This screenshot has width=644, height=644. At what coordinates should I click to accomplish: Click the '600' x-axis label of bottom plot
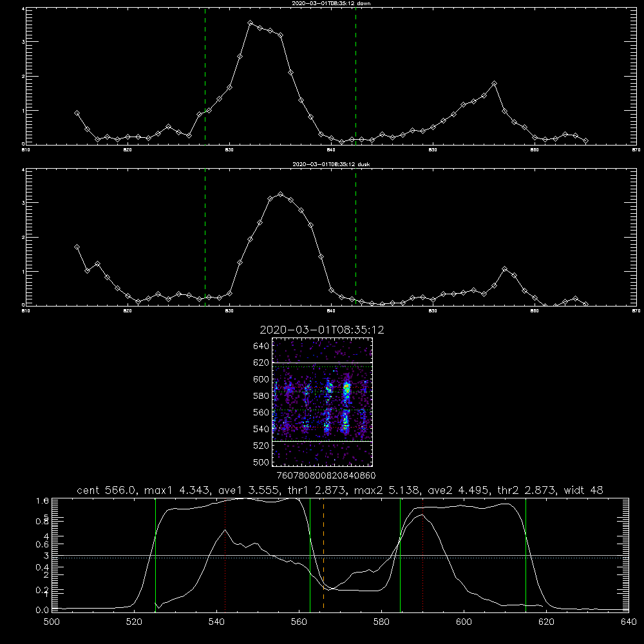tap(464, 622)
